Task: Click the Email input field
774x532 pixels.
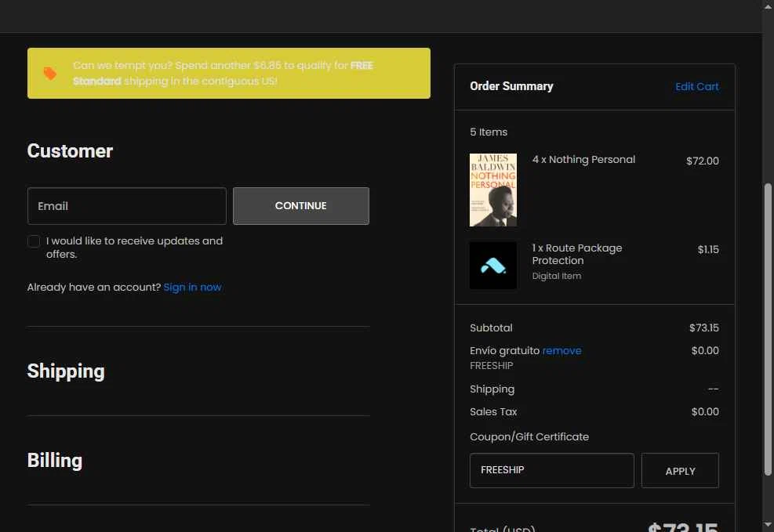Action: coord(127,206)
